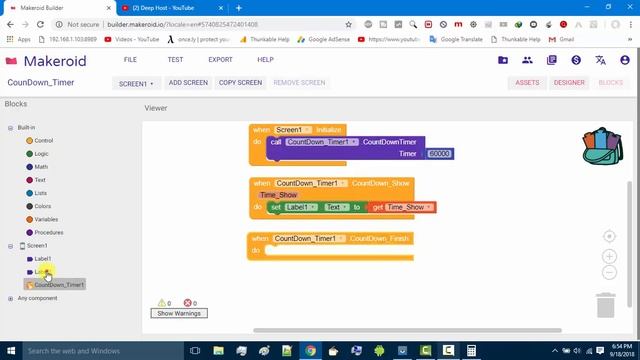The width and height of the screenshot is (640, 360).
Task: Select CountDown_Timer1 component in tree
Action: tap(55, 284)
